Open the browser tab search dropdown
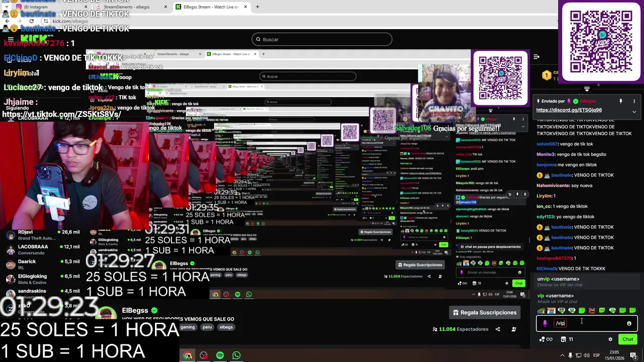This screenshot has height=362, width=644. point(7,7)
